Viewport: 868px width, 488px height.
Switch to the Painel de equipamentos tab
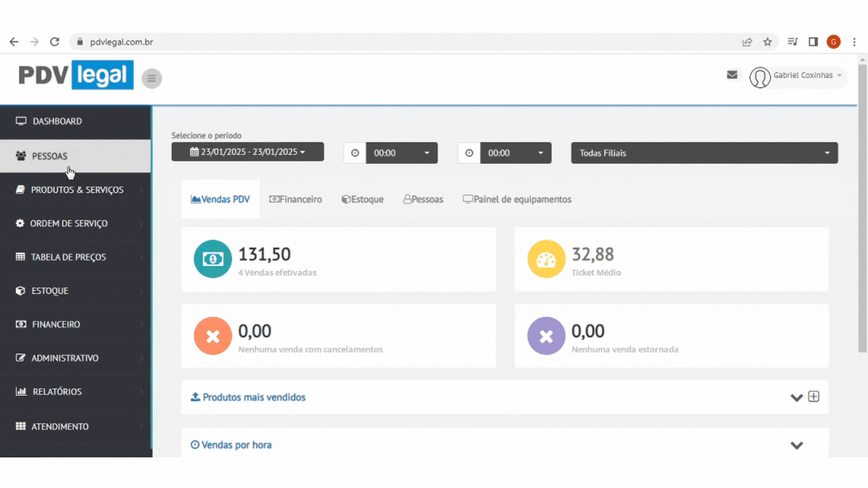coord(517,199)
